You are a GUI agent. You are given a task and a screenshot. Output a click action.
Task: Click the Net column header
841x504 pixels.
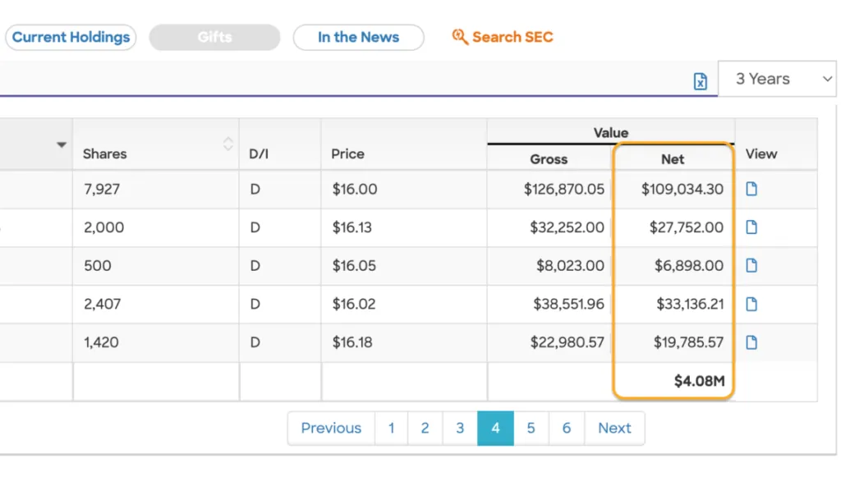point(673,159)
